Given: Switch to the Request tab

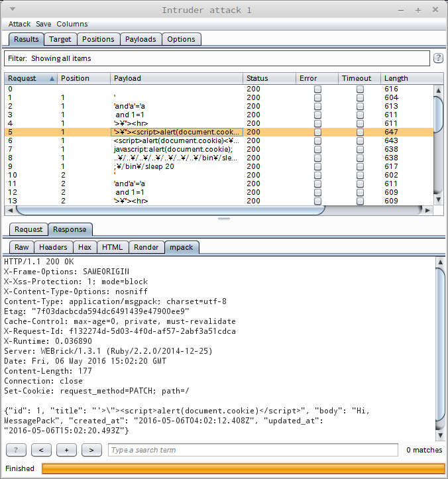Looking at the screenshot, I should pos(28,229).
